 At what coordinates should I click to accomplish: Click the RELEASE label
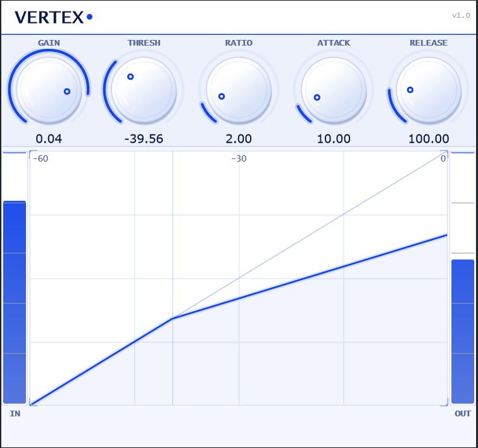pos(429,42)
